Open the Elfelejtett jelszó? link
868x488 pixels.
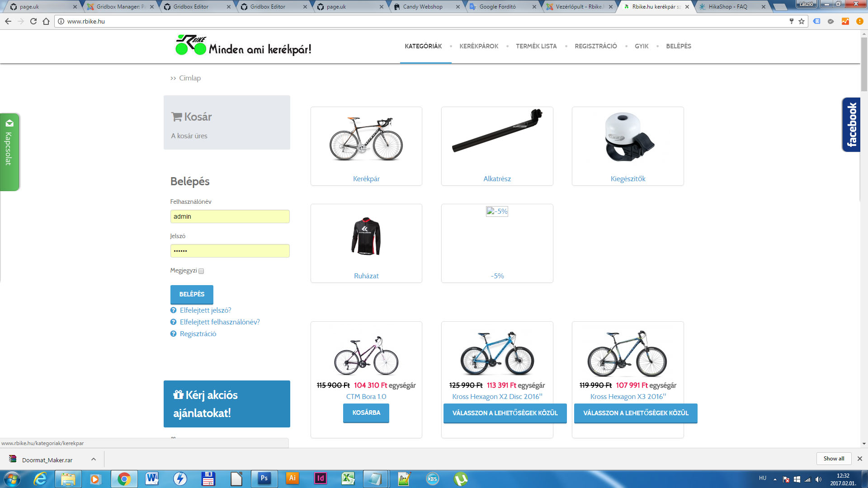click(x=205, y=310)
